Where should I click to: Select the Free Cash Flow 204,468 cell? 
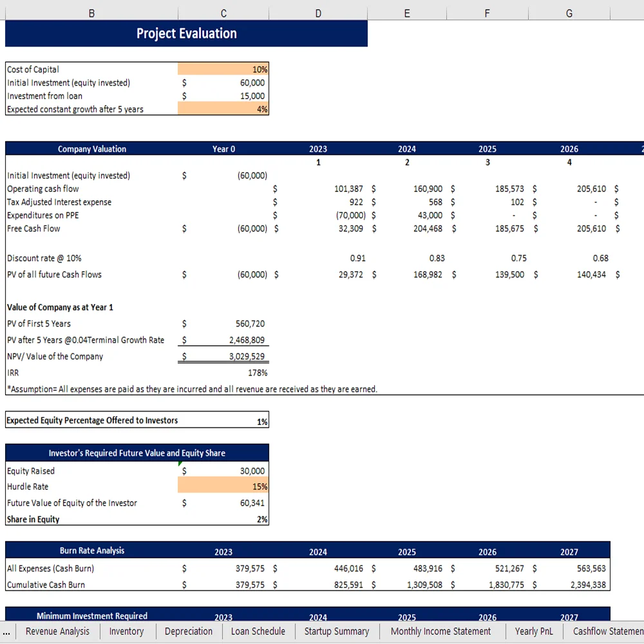[407, 229]
